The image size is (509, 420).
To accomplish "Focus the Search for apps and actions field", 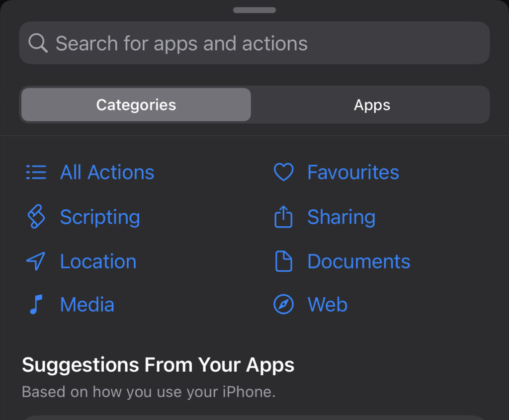I will [254, 43].
